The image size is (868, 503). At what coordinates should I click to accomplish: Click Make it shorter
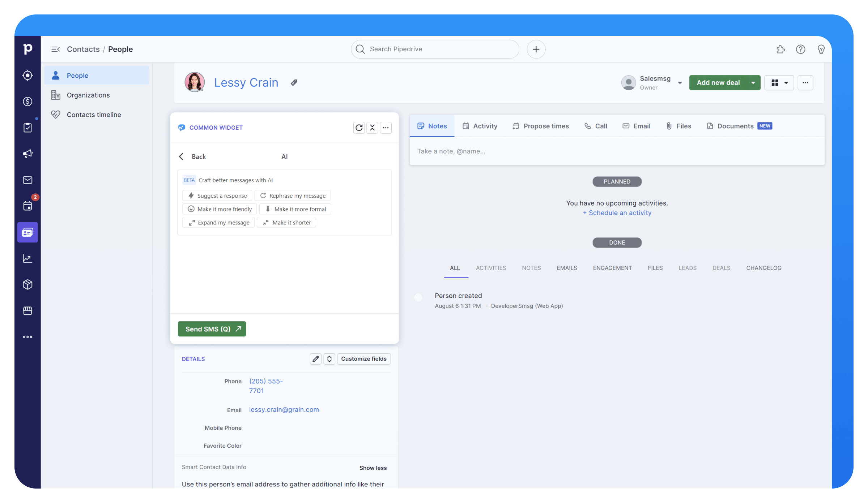click(286, 223)
